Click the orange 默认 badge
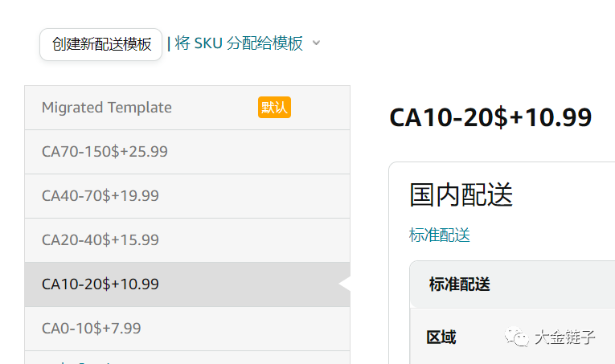The height and width of the screenshot is (364, 615). click(x=274, y=108)
